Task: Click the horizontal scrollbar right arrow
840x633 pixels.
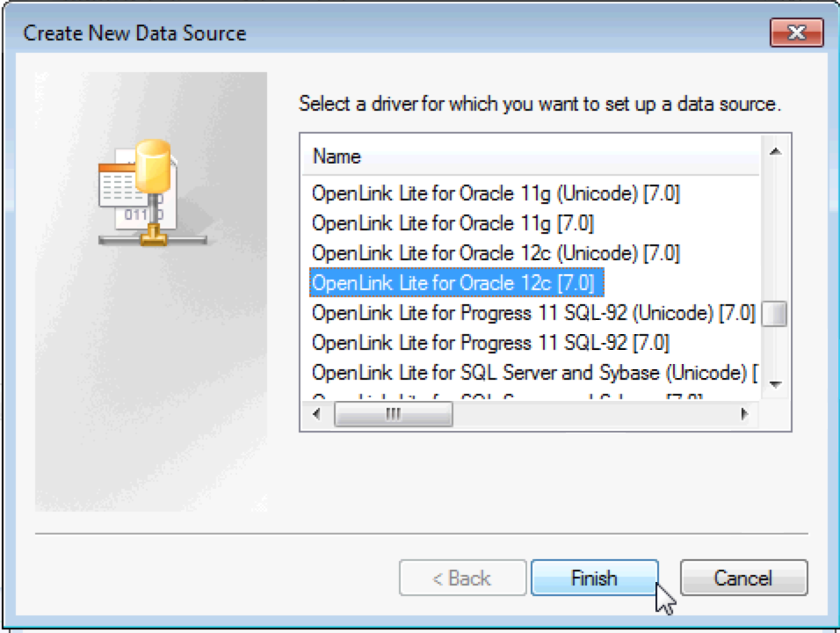Action: point(744,413)
